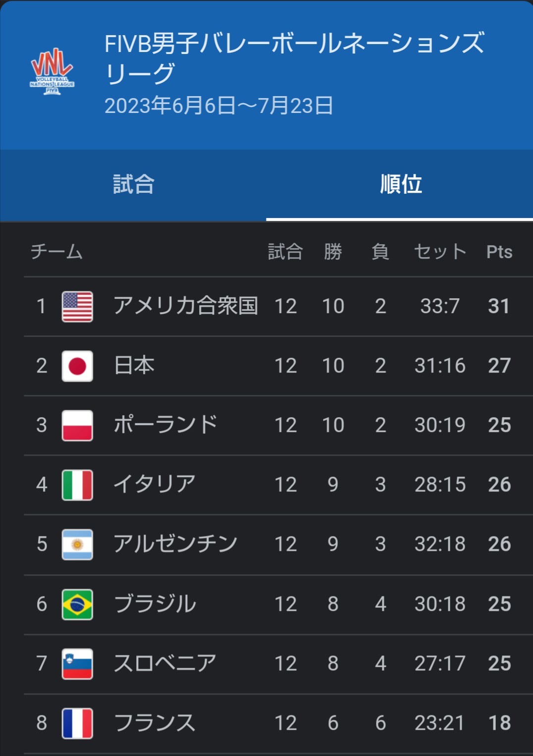Click the ブラジル team name
533x756 pixels.
[155, 603]
